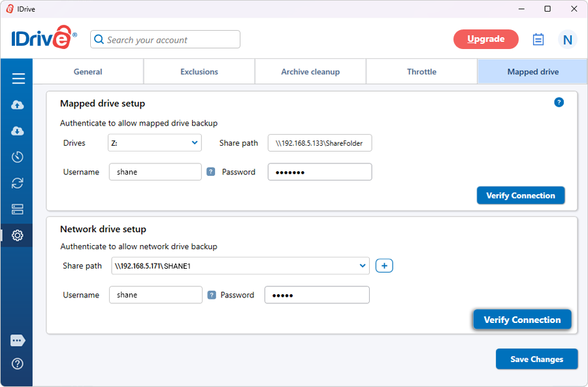This screenshot has height=387, width=588.
Task: Add a new network share path with plus button
Action: (384, 265)
